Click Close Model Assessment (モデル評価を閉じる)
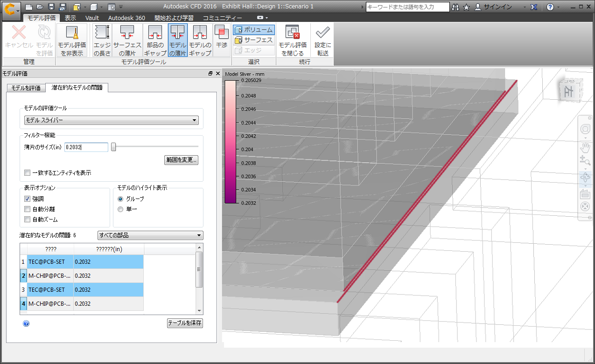Screen dimensions: 595x364 (x=293, y=41)
